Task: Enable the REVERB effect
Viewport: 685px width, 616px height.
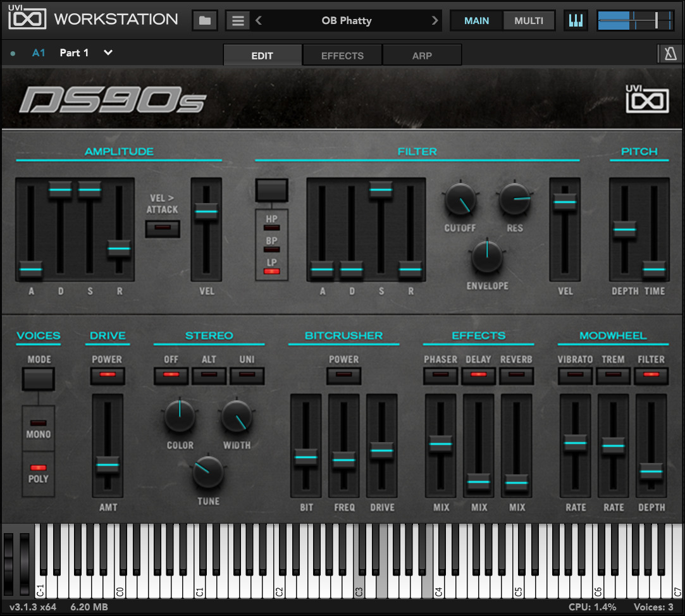Action: click(516, 376)
